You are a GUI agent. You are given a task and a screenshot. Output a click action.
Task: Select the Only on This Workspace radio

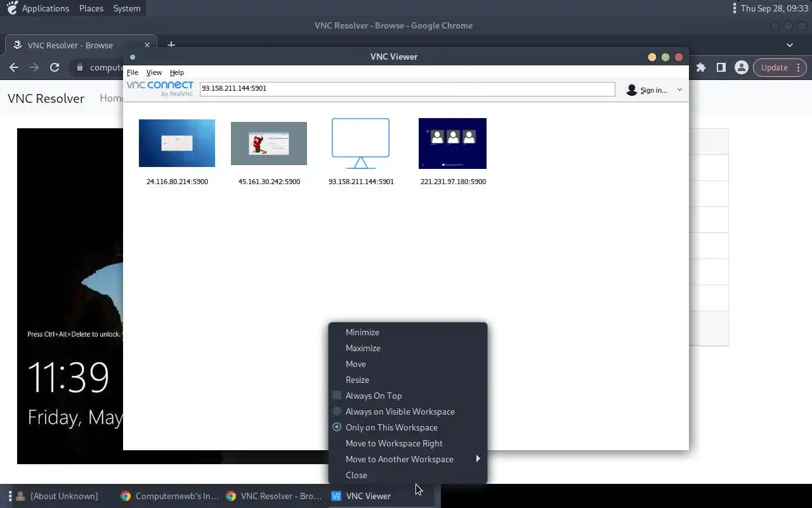[x=337, y=427]
